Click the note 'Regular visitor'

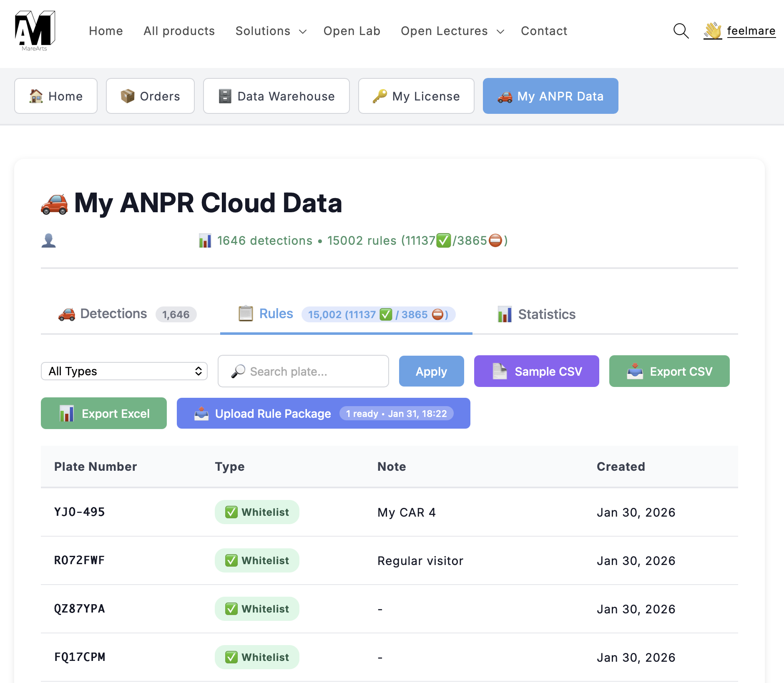(x=420, y=561)
